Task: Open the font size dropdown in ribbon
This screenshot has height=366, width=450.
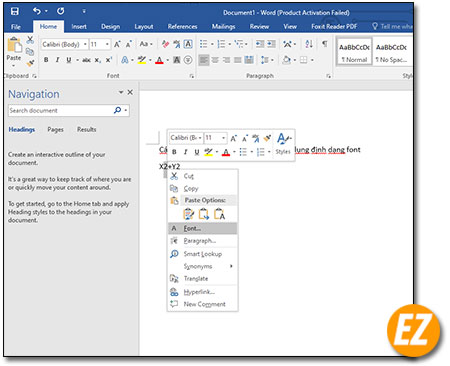Action: pos(107,44)
